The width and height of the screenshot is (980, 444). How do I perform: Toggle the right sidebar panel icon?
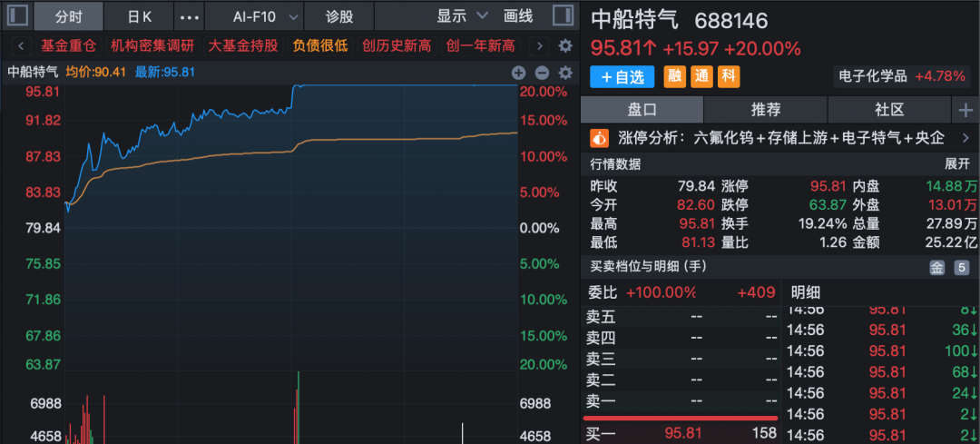[563, 16]
